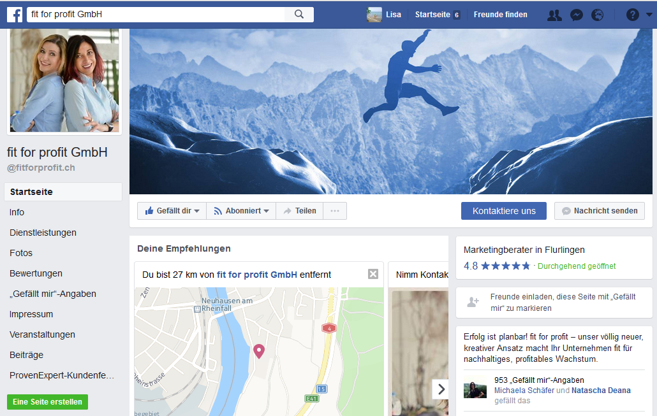This screenshot has width=657, height=416.
Task: Open the Beiträge tab
Action: tap(26, 355)
